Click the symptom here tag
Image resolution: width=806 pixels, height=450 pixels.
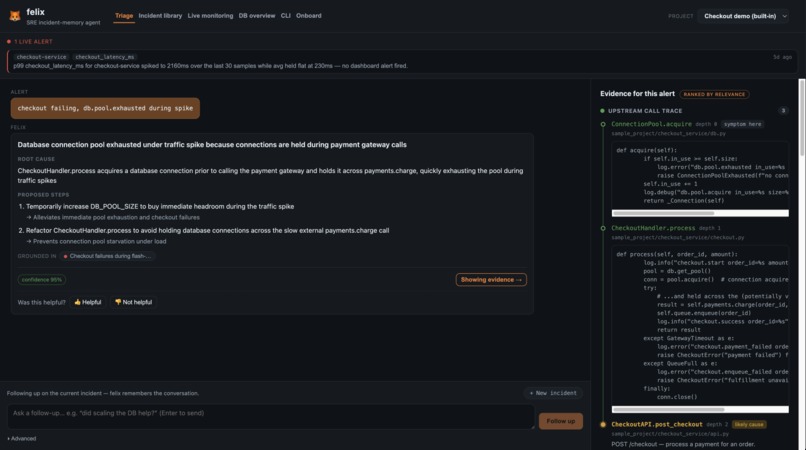[x=742, y=124]
